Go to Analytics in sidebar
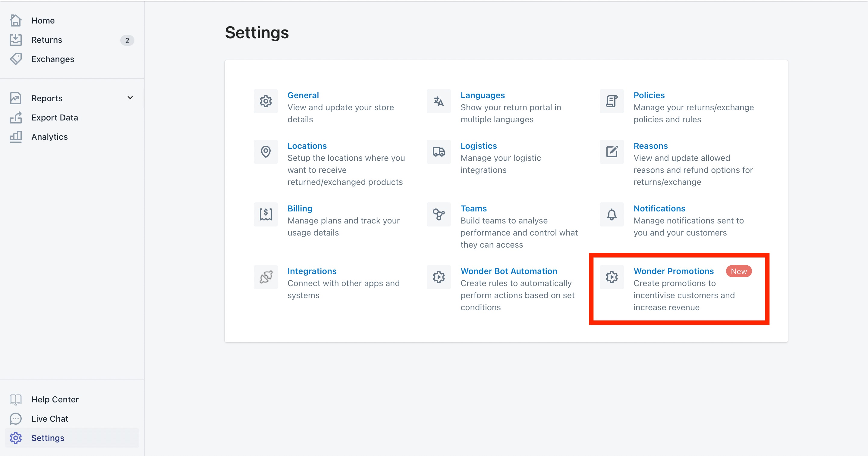Image resolution: width=868 pixels, height=456 pixels. (x=49, y=137)
